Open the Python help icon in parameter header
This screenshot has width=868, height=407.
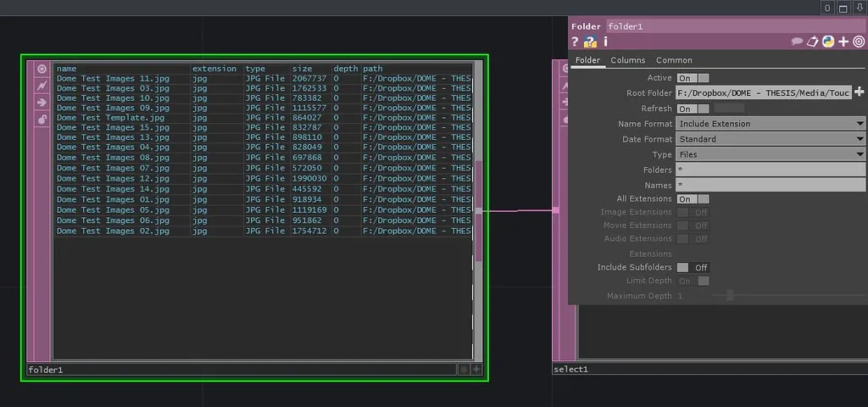590,42
